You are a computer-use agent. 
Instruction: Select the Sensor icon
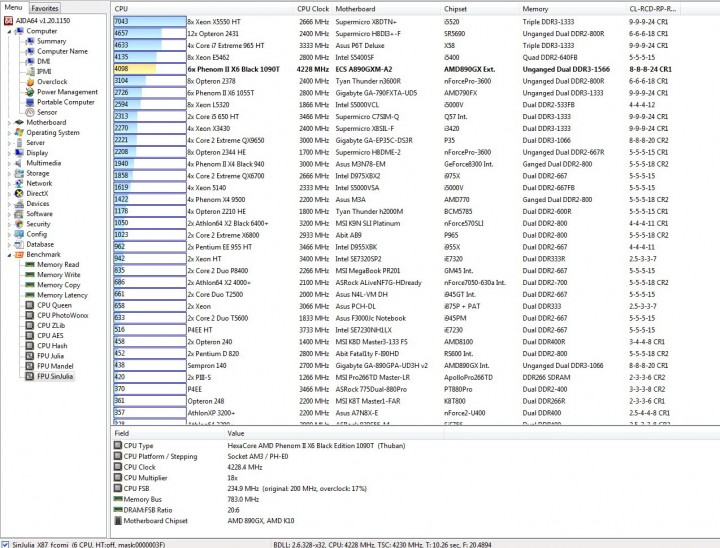tap(30, 112)
